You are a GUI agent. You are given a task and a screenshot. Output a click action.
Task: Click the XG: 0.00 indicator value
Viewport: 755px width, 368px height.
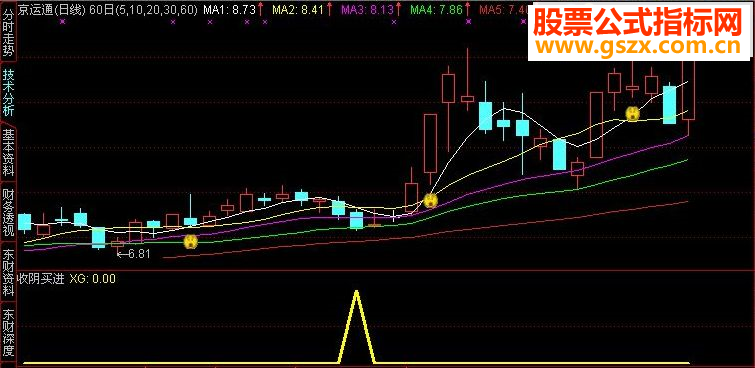[x=92, y=279]
